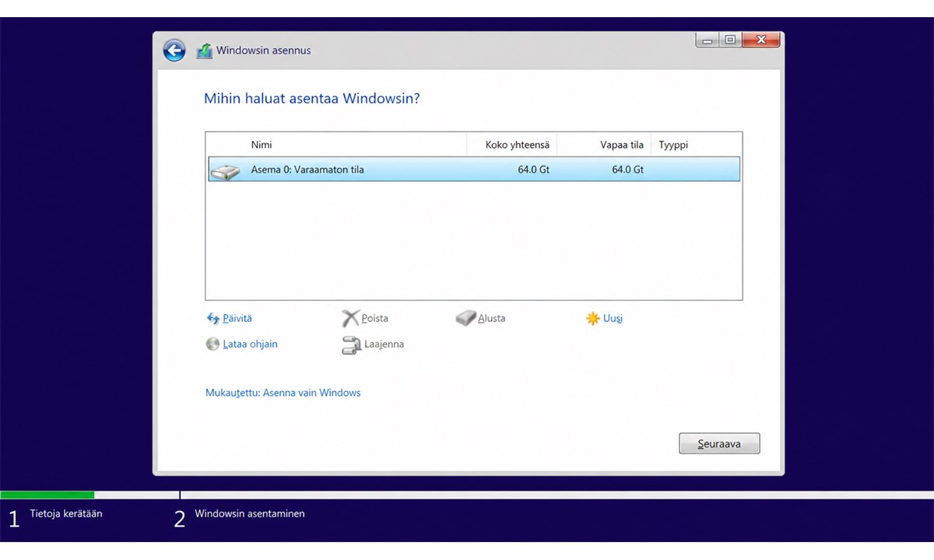This screenshot has height=560, width=934.
Task: Click the Windowsin asentaminen step label
Action: [250, 513]
